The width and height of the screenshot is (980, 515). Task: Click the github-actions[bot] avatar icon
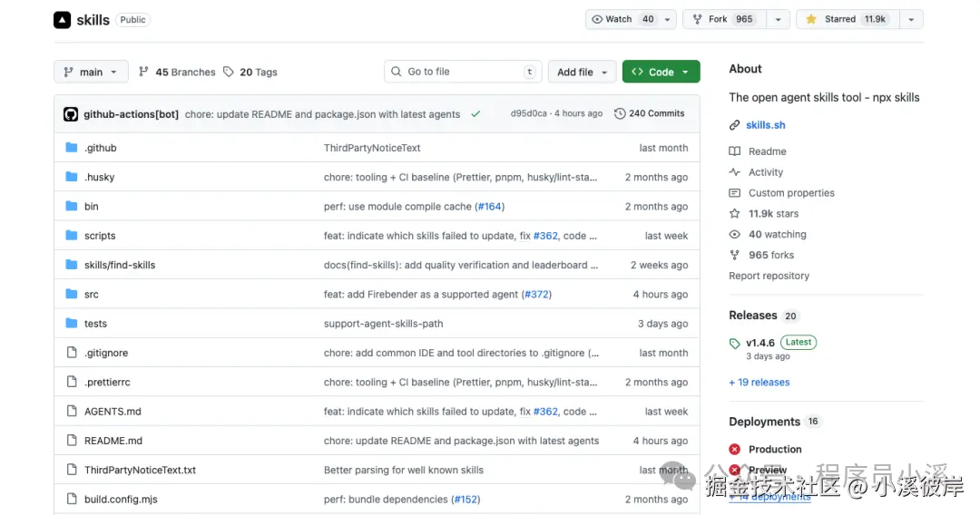pos(71,114)
